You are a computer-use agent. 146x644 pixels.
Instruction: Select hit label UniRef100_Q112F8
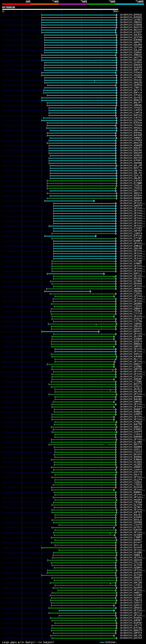[131, 480]
